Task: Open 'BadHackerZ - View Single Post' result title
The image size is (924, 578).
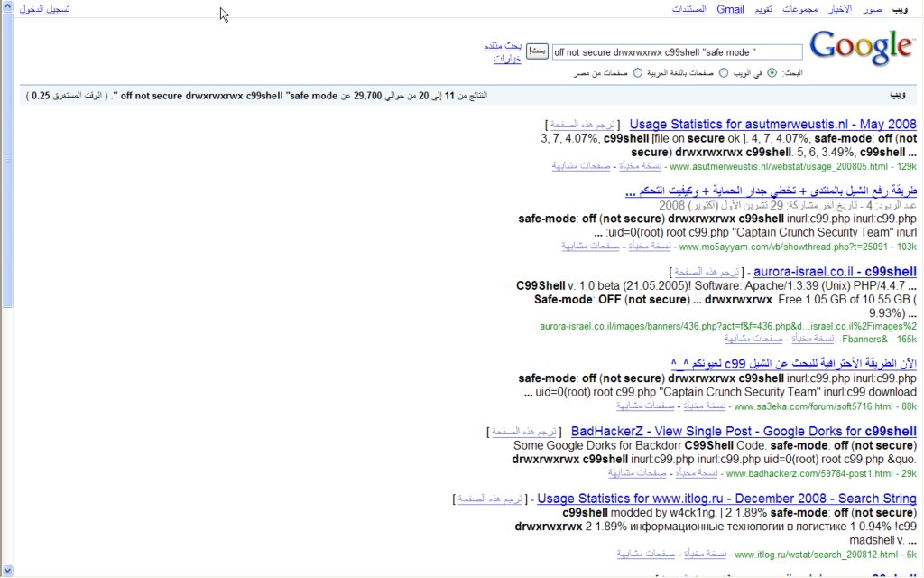Action: 744,432
